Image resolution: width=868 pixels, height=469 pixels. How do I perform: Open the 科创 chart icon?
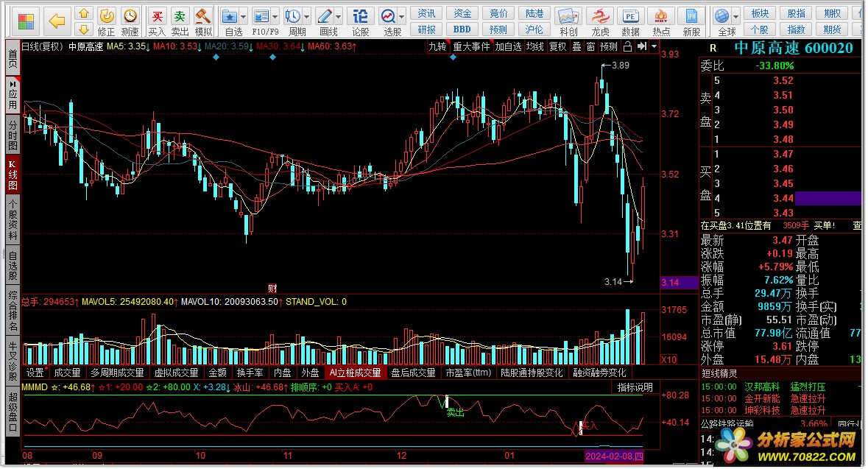568,21
